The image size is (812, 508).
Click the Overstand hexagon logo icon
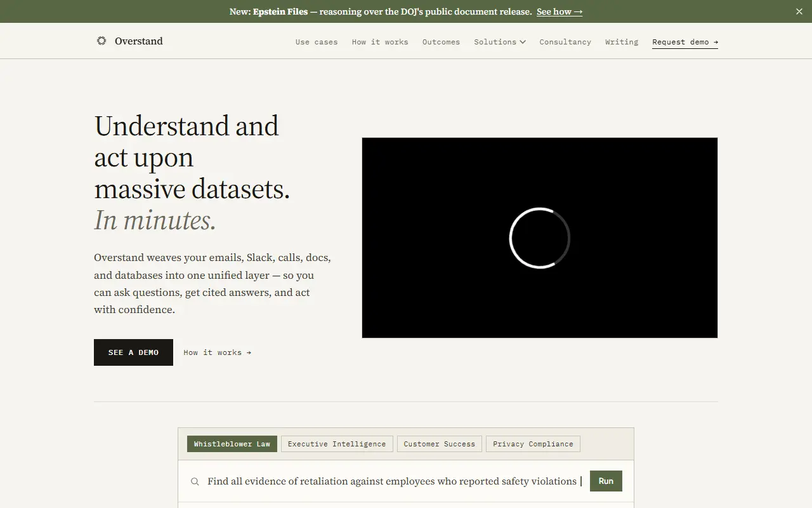pyautogui.click(x=101, y=41)
